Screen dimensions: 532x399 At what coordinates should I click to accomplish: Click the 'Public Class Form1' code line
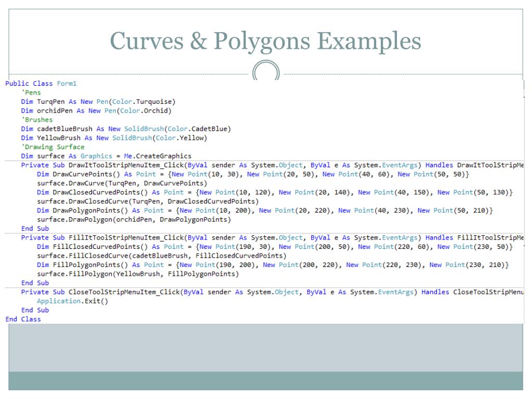41,84
